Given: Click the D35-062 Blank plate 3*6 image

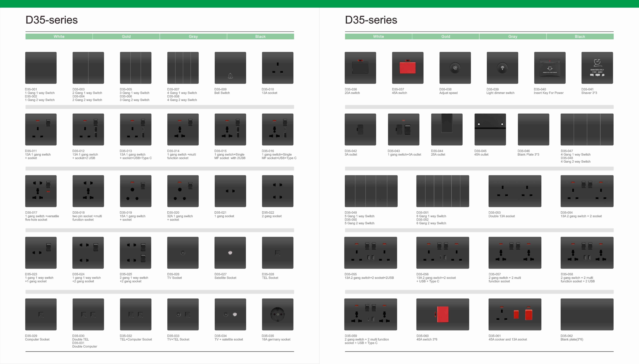Looking at the screenshot, I should coord(587,314).
